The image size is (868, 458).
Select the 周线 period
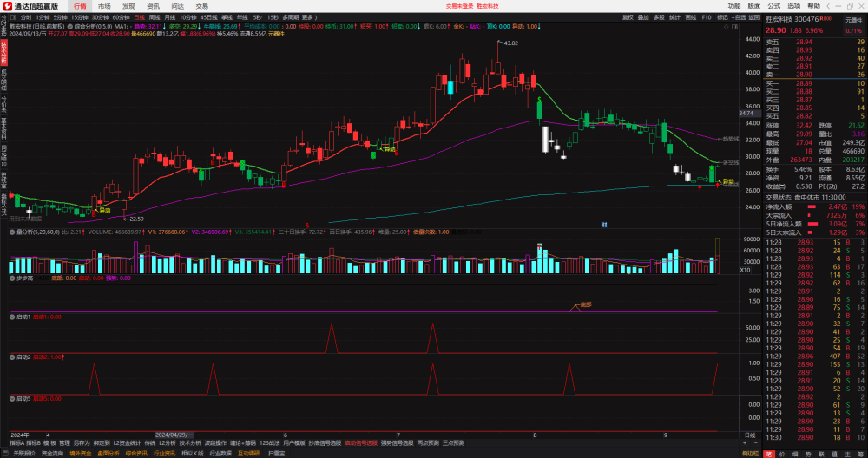click(x=155, y=17)
